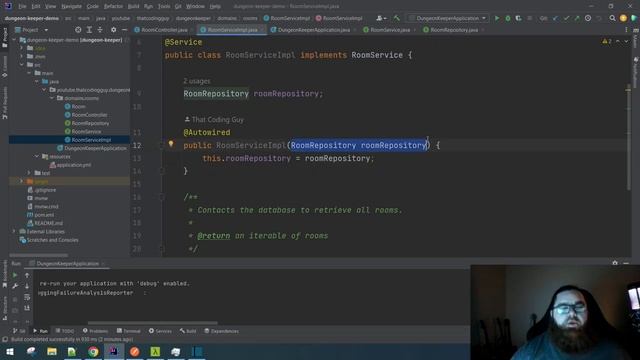
Task: Click the Git update project arrow
Action: tap(556, 18)
